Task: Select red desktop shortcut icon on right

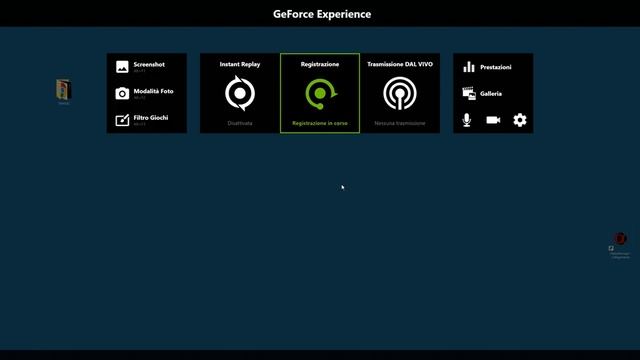Action: [x=620, y=238]
